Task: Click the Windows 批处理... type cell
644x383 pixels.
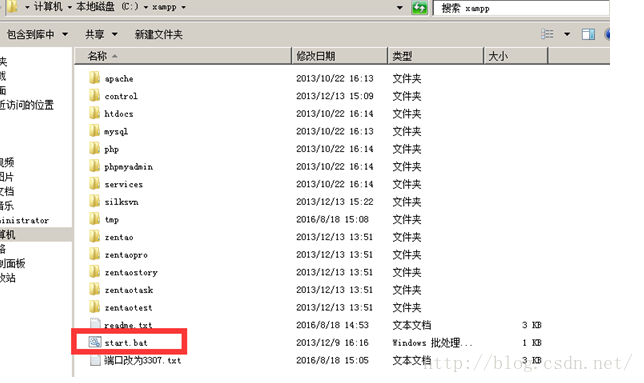Action: (x=432, y=342)
